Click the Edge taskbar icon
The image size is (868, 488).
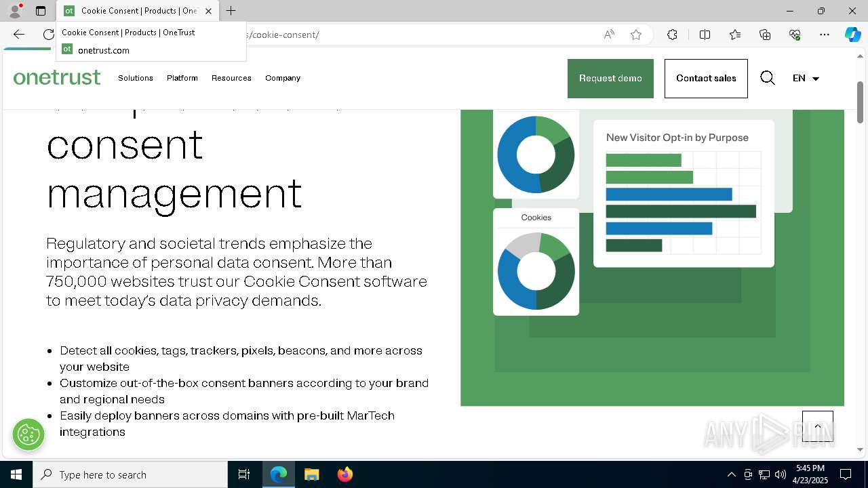pos(279,474)
